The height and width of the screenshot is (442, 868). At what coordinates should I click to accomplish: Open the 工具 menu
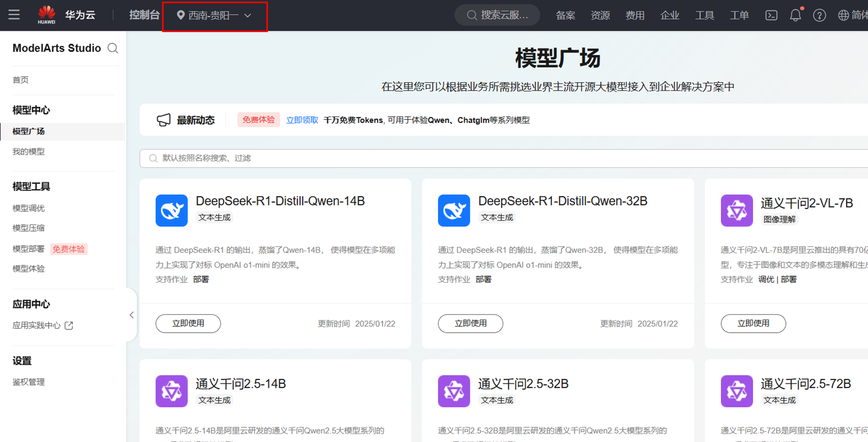click(x=704, y=15)
